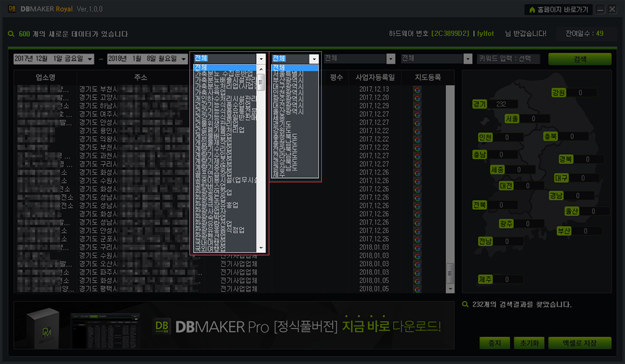Open 홈페이지 바로가기 link
Viewport: 625px width, 364px height.
(558, 9)
